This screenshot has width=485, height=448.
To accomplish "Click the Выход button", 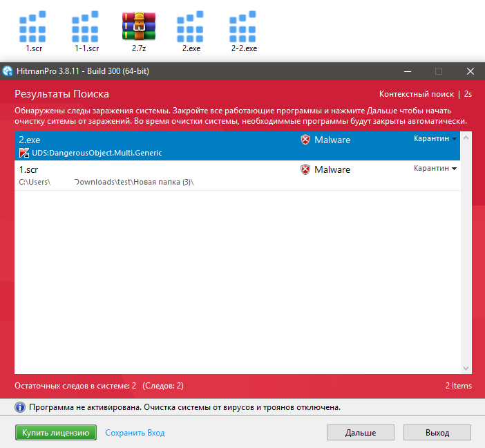I will click(437, 433).
